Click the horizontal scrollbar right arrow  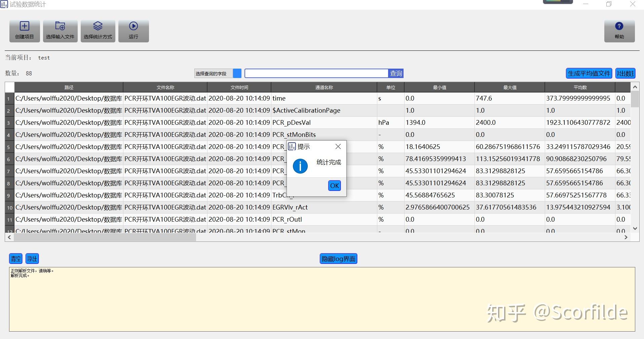(626, 237)
